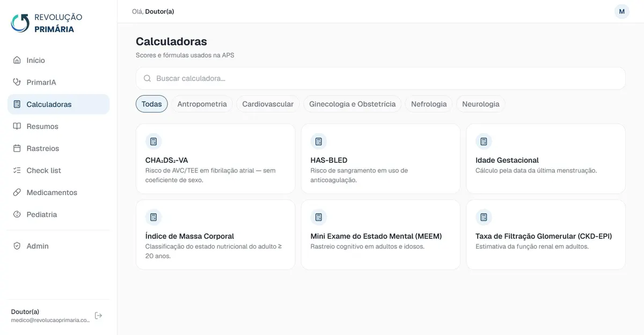Open the CHA₂DS₂-VA calculator title
This screenshot has height=335, width=644.
[x=167, y=160]
